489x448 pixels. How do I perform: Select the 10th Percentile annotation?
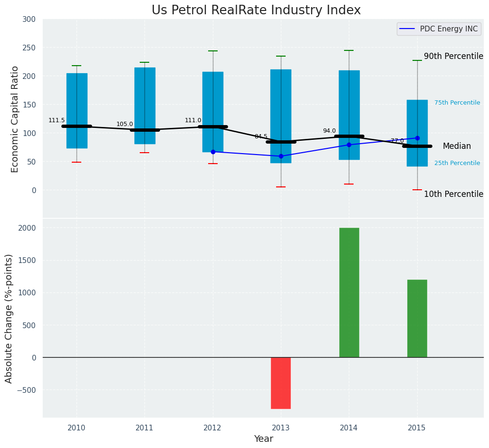coord(453,194)
